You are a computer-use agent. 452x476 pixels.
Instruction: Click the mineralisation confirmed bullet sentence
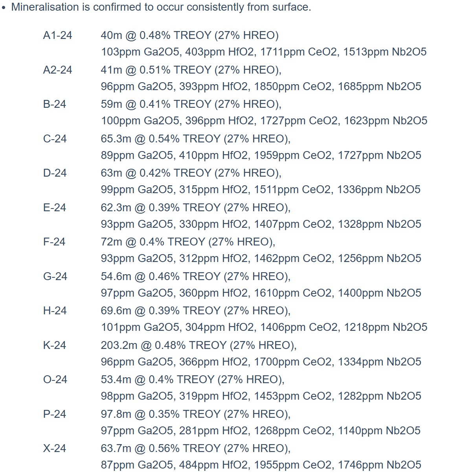[161, 7]
